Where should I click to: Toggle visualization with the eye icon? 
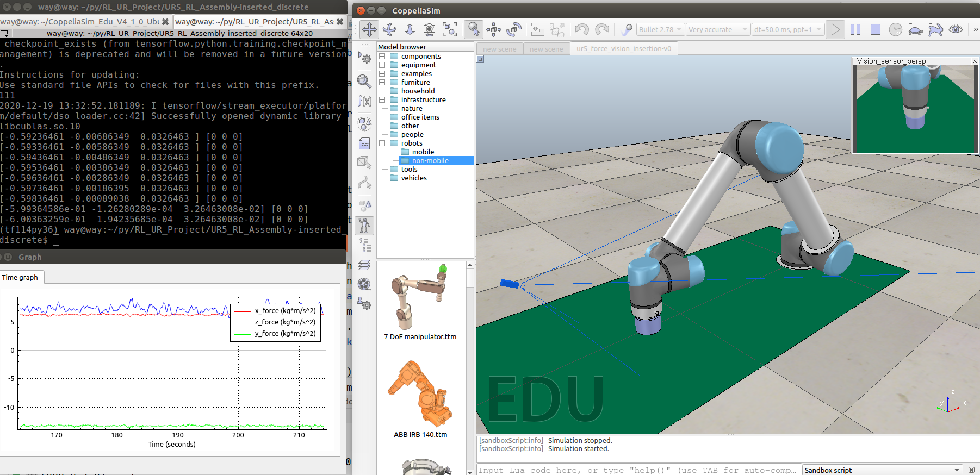956,29
